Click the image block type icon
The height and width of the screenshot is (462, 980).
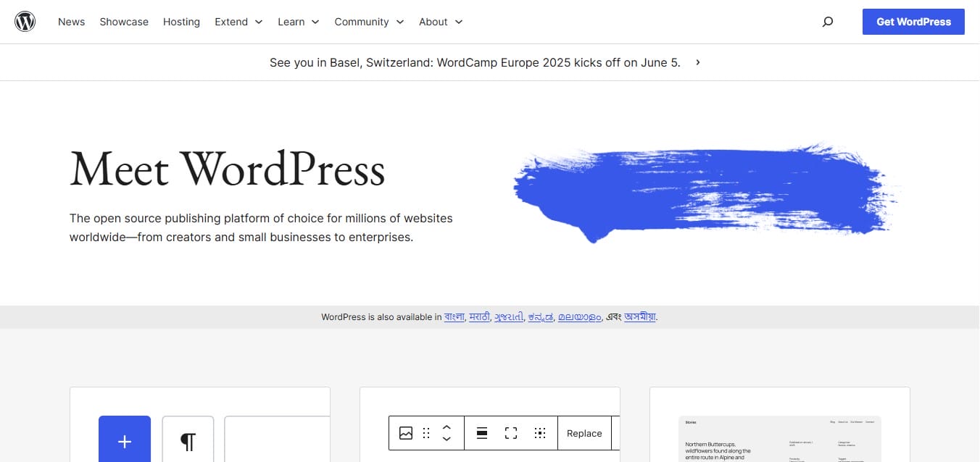(x=406, y=432)
